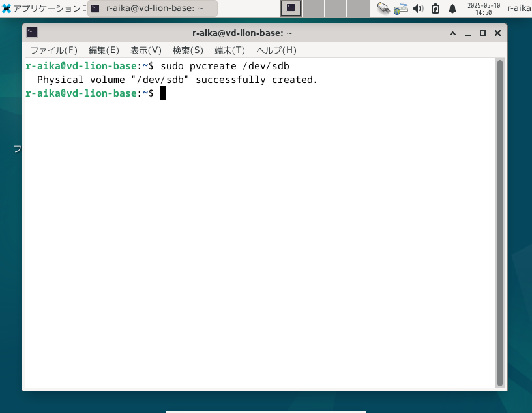Viewport: 532px width, 413px height.
Task: Open the 表示(V) menu
Action: click(146, 50)
